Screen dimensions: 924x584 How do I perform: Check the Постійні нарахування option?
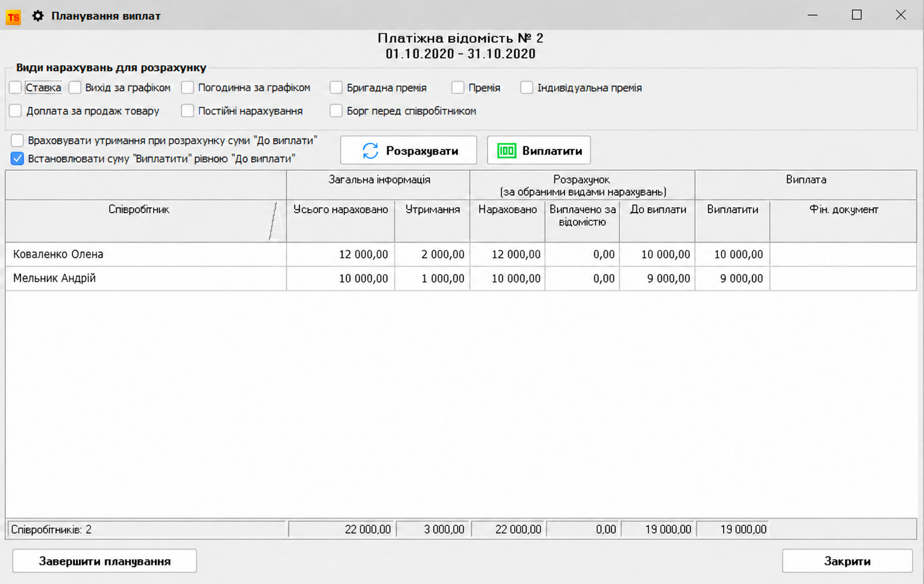click(187, 111)
